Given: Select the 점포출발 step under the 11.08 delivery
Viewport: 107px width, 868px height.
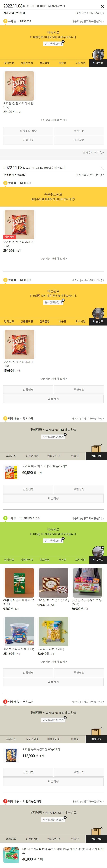Looking at the screenshot, I should [x=45, y=63].
